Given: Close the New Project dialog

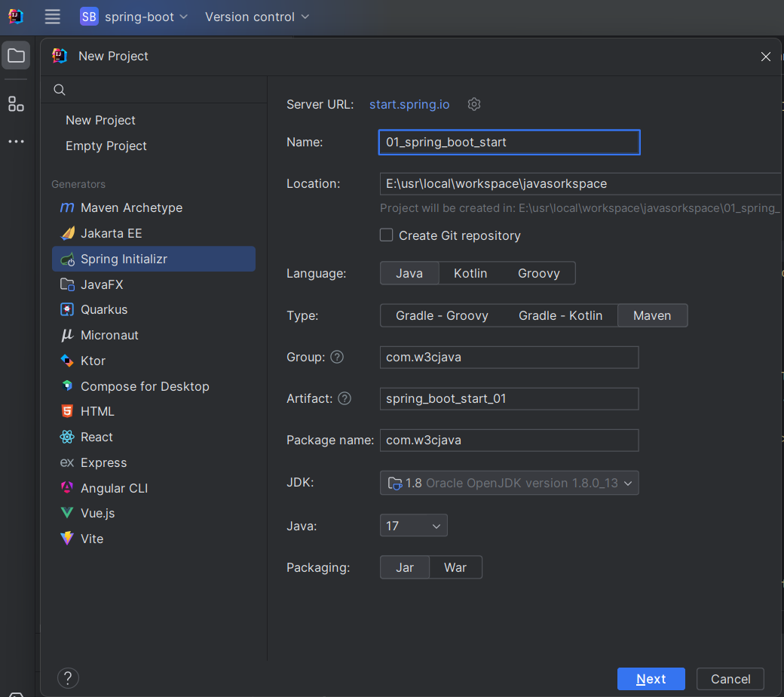Looking at the screenshot, I should [x=765, y=57].
